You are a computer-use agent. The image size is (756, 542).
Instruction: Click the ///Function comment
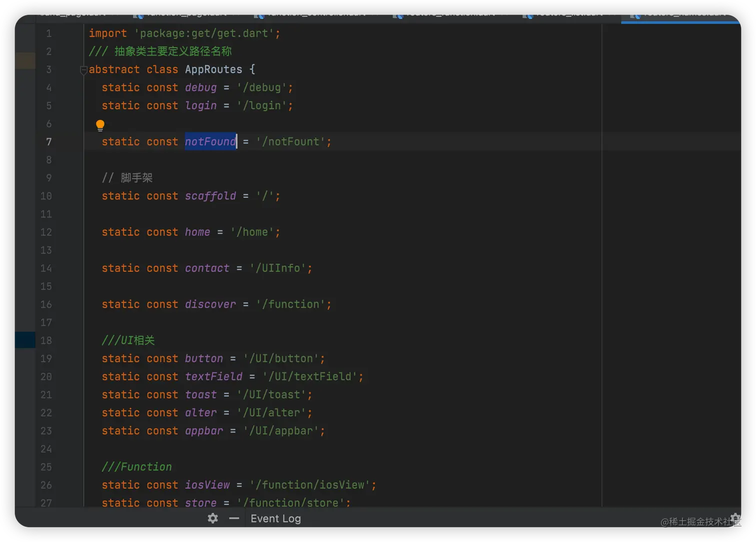point(137,467)
